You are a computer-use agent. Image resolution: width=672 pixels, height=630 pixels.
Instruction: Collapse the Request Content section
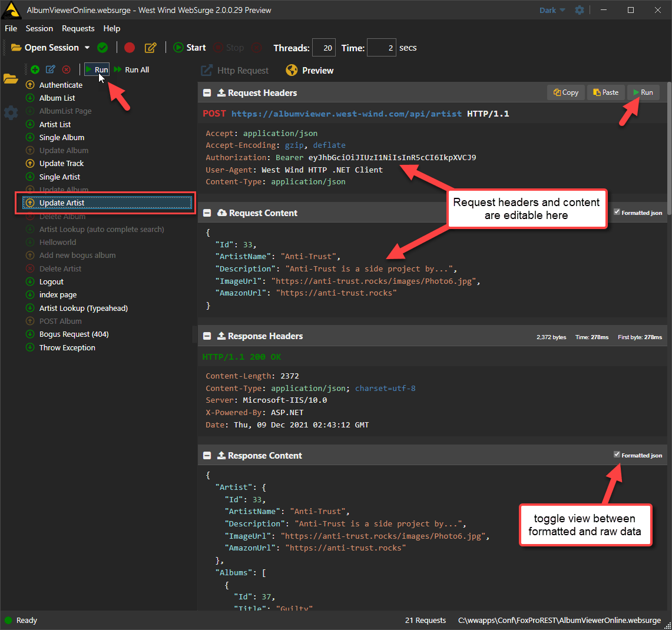coord(207,213)
